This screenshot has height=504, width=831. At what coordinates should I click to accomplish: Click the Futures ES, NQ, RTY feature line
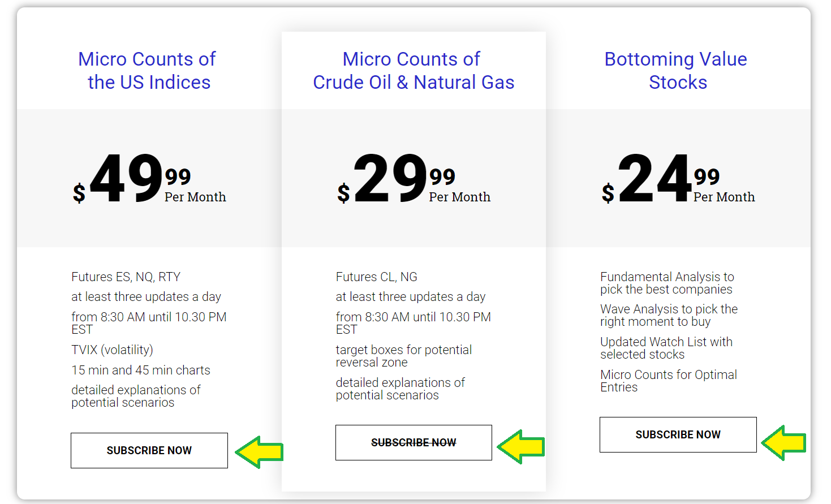126,277
